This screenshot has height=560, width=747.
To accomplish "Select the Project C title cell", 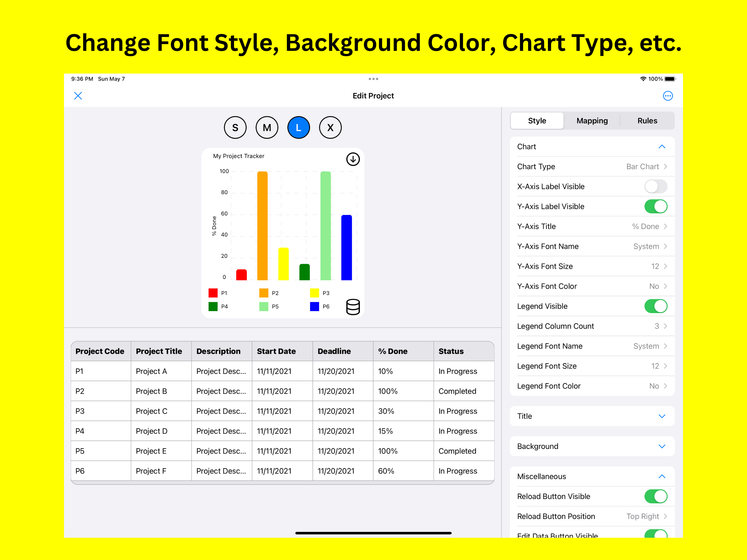I will [x=161, y=411].
